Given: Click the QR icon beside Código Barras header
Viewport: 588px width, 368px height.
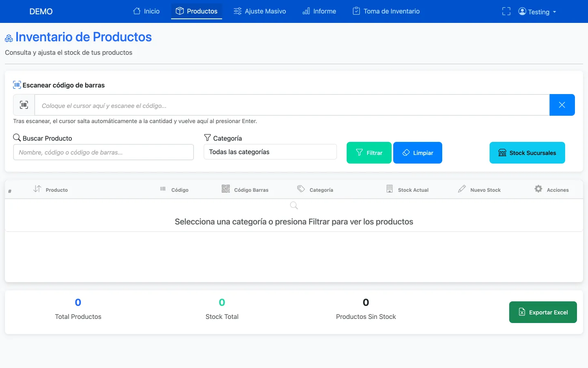Looking at the screenshot, I should coord(225,188).
